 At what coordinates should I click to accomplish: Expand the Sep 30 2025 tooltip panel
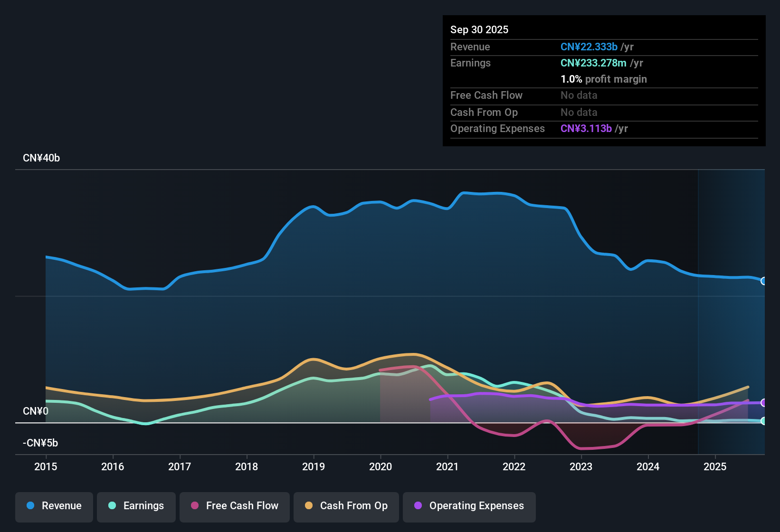tap(604, 81)
